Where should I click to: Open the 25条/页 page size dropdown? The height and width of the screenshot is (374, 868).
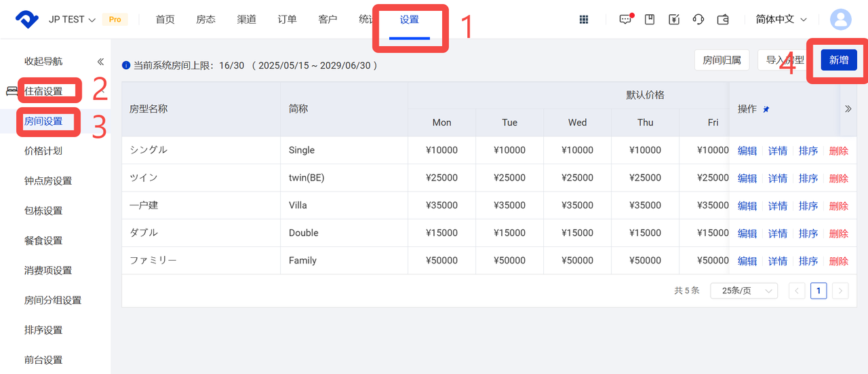743,291
